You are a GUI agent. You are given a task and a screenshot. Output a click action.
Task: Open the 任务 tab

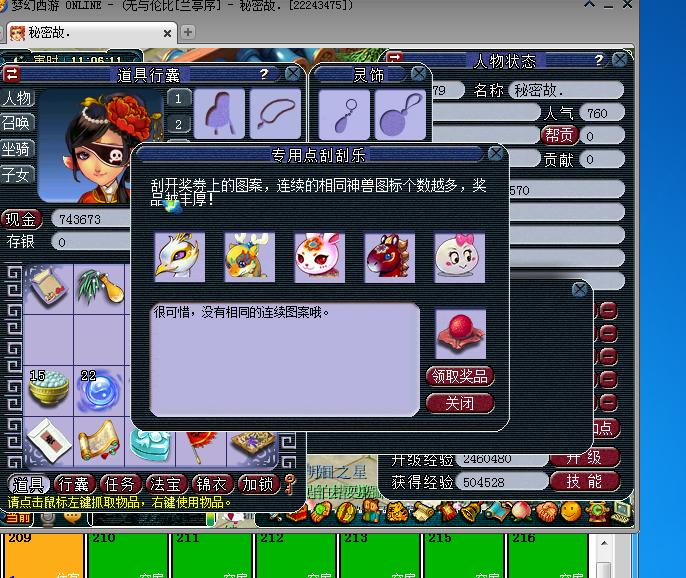coord(121,484)
